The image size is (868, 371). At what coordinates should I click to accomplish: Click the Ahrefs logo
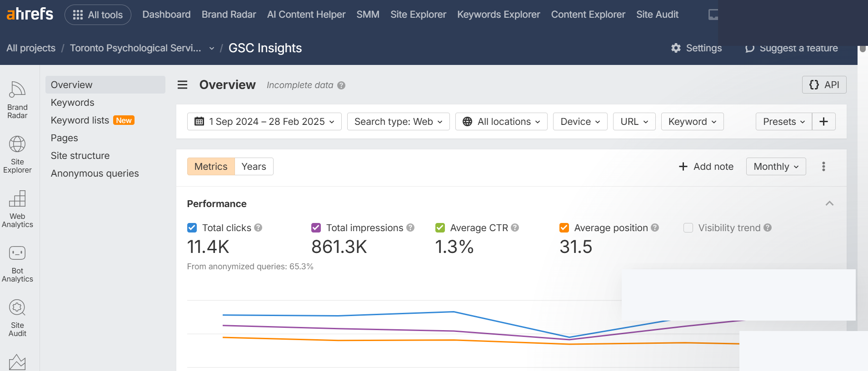pyautogui.click(x=30, y=14)
